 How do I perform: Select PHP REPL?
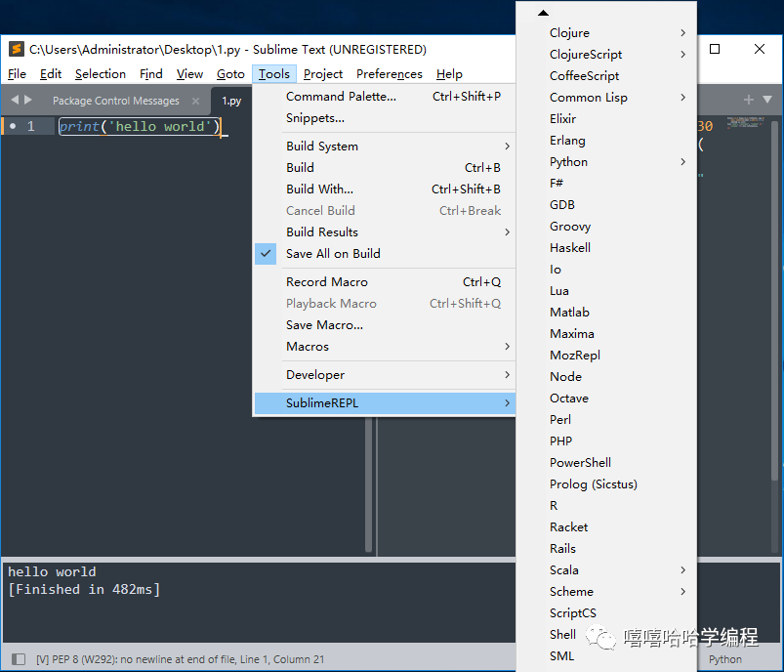pos(606,441)
